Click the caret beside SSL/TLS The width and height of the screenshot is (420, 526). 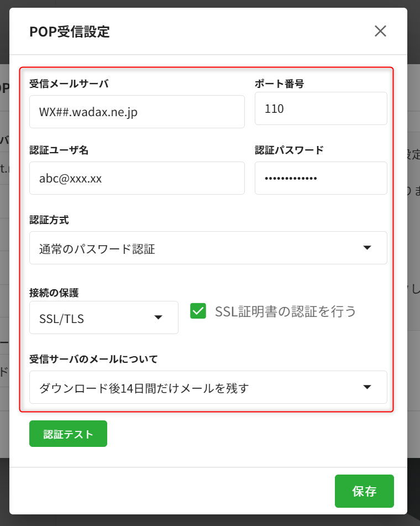tap(158, 317)
